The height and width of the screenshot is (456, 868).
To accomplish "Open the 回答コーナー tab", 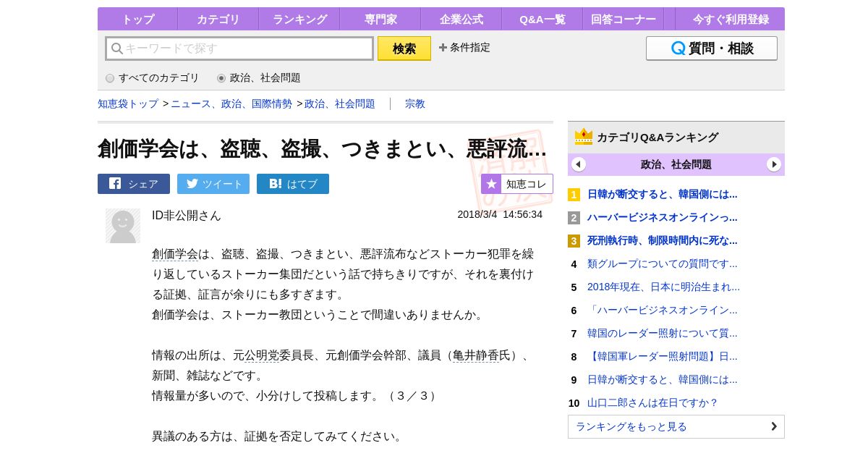I will pos(624,20).
